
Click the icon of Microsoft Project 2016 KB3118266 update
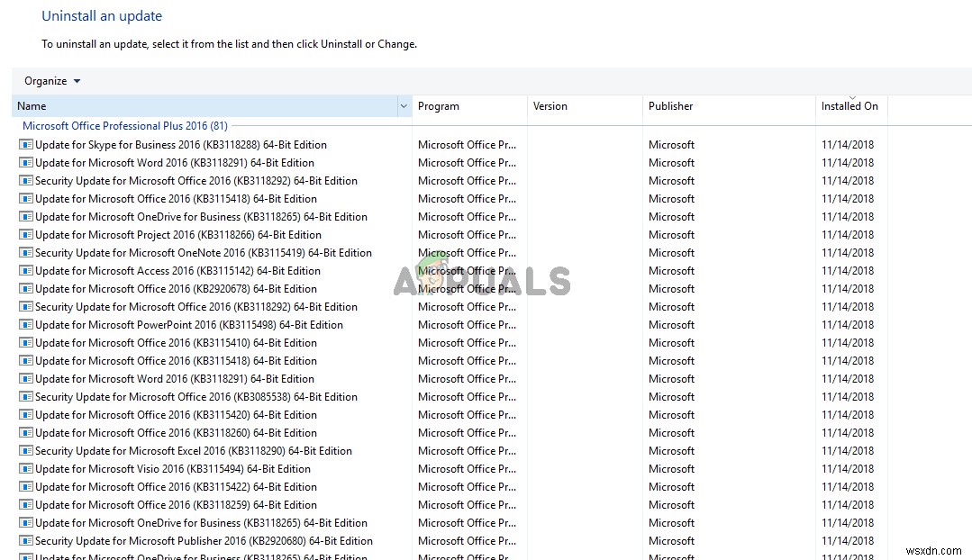click(x=25, y=235)
